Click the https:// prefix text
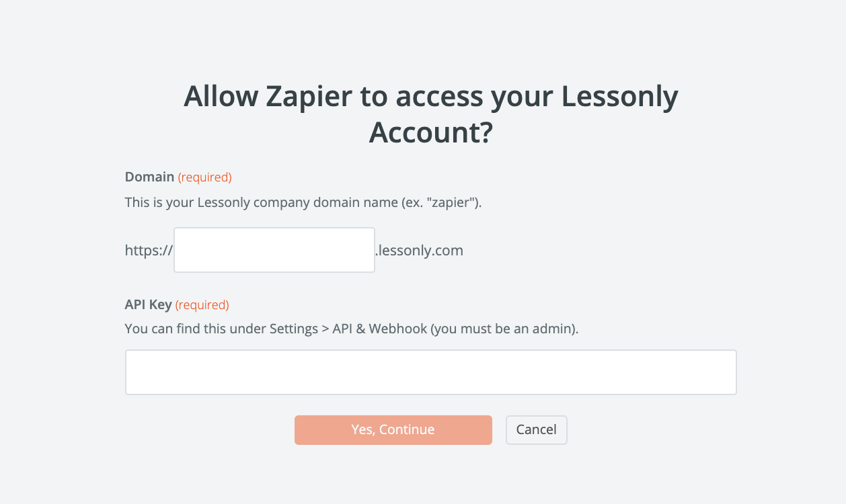Screen dimensions: 846x504 [x=149, y=251]
